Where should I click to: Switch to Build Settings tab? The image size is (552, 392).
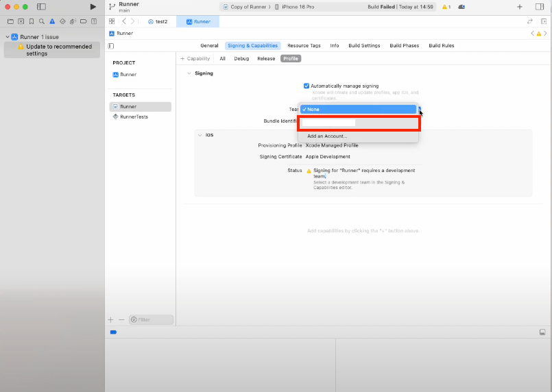tap(364, 46)
